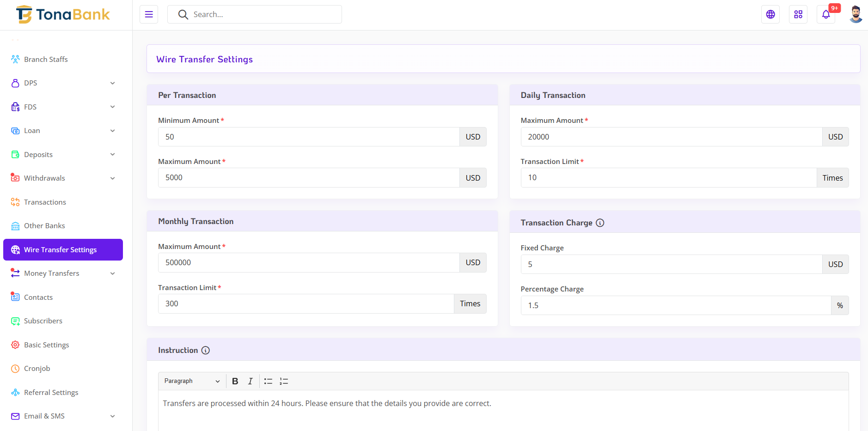
Task: Open the language globe icon
Action: point(770,14)
